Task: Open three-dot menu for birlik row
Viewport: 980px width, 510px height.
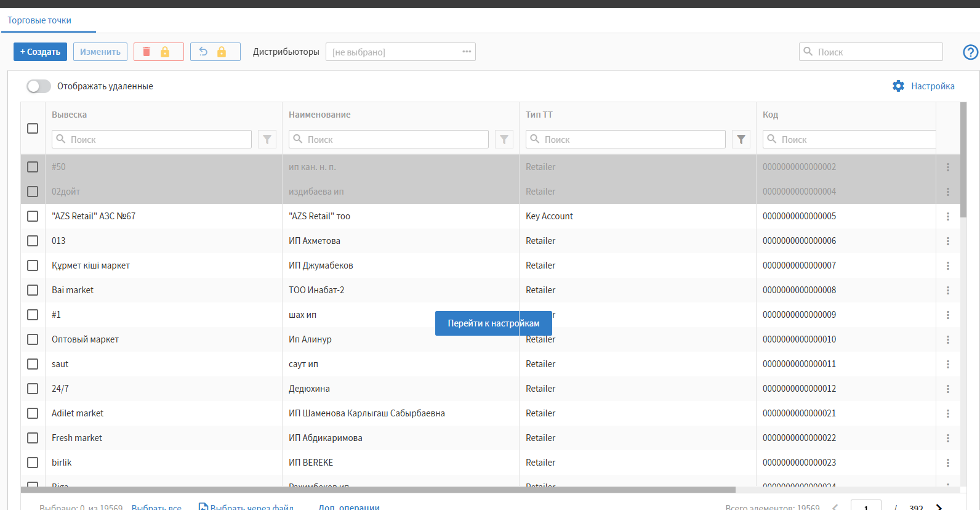Action: pos(948,463)
